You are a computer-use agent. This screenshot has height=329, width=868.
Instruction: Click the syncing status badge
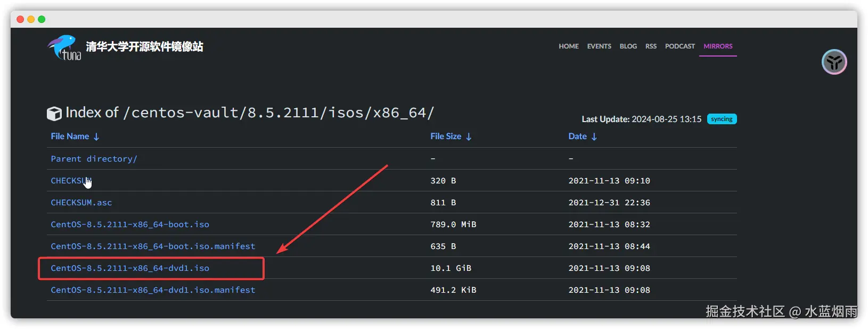[x=722, y=119]
